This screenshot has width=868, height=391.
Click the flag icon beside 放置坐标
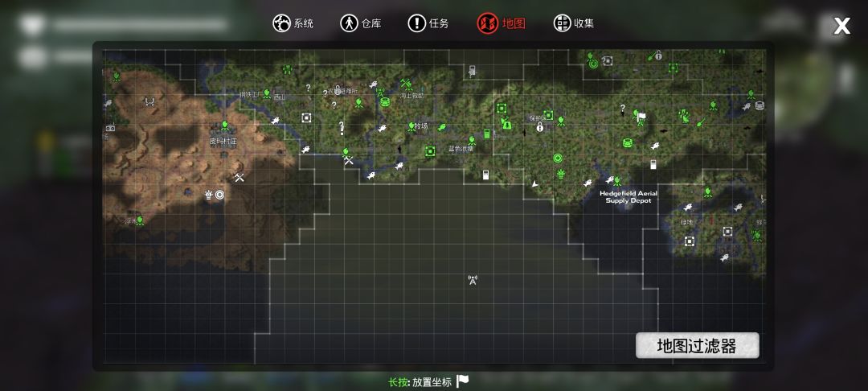462,381
